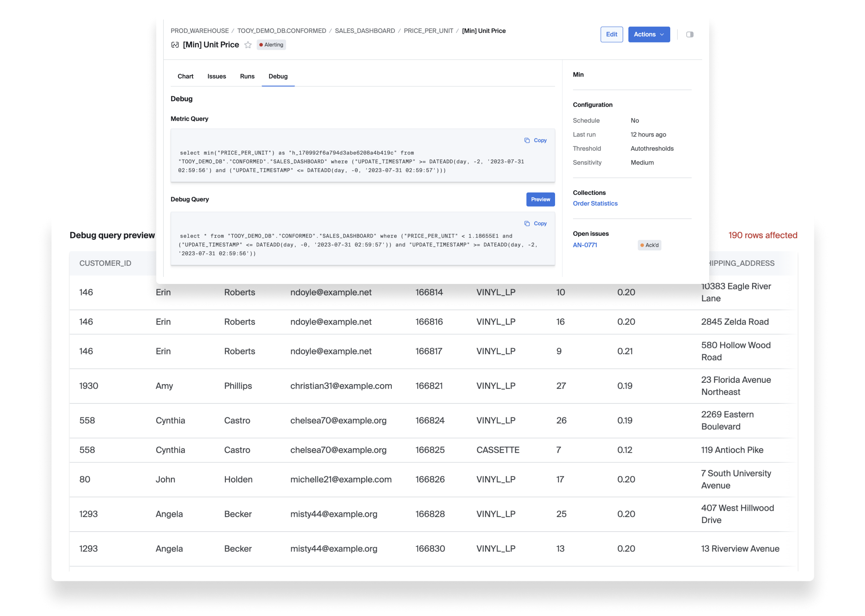This screenshot has height=616, width=865.
Task: Copy the Metric Query via its icon
Action: pos(527,140)
